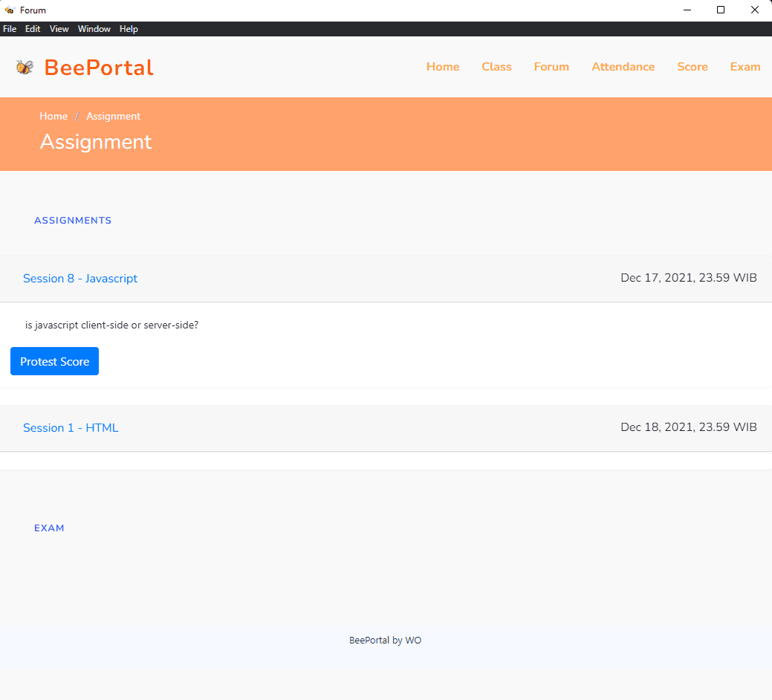Open the Help menu
772x700 pixels.
tap(129, 28)
